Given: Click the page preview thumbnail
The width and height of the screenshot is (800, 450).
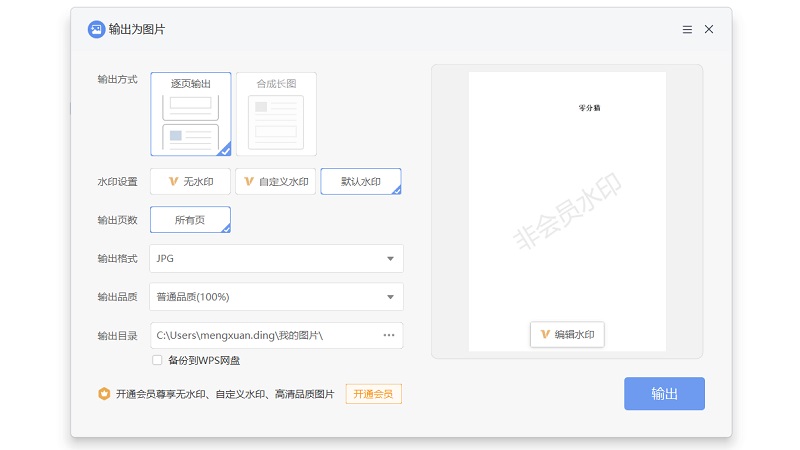Looking at the screenshot, I should click(x=567, y=210).
